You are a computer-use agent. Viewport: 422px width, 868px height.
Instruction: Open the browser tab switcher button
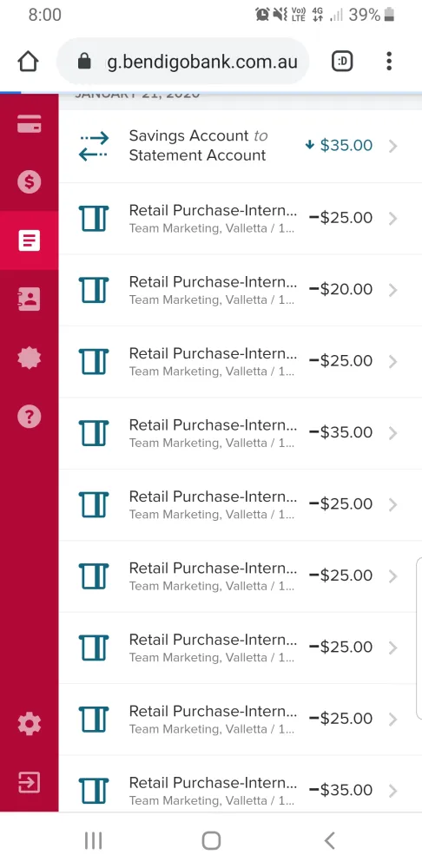click(x=342, y=62)
